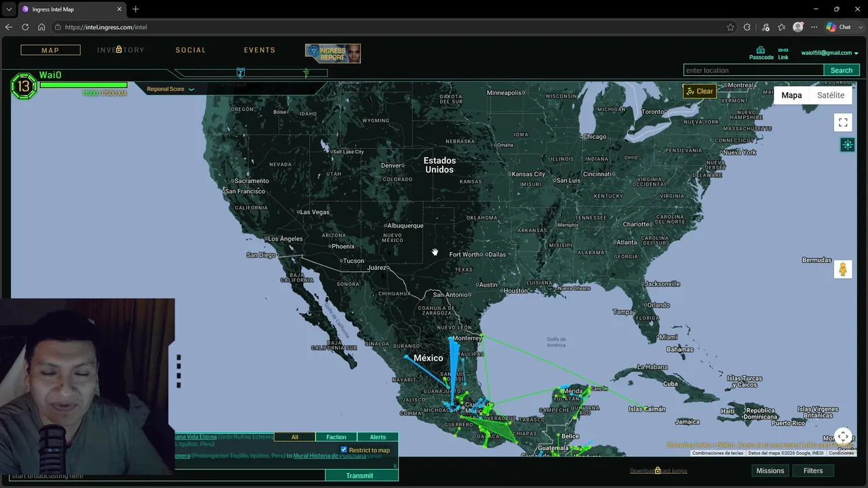Click the Fort Worth city label

[x=464, y=255]
